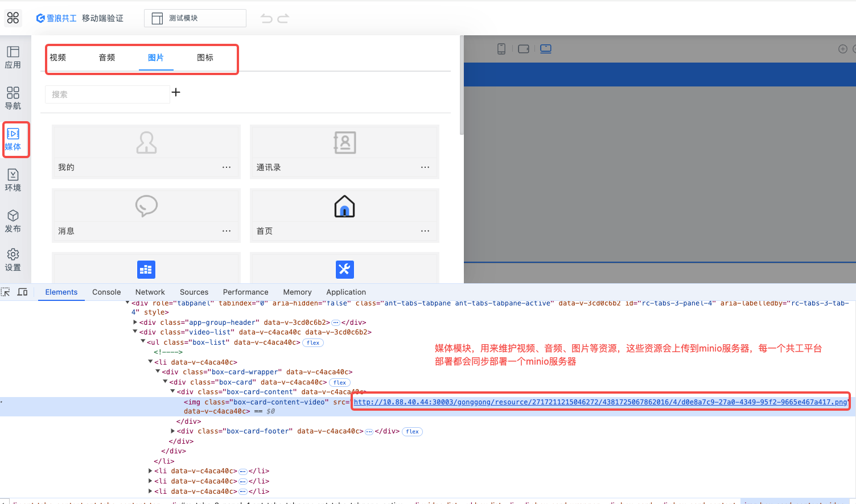
Task: Click the zoom-in plus circle icon
Action: tap(843, 49)
